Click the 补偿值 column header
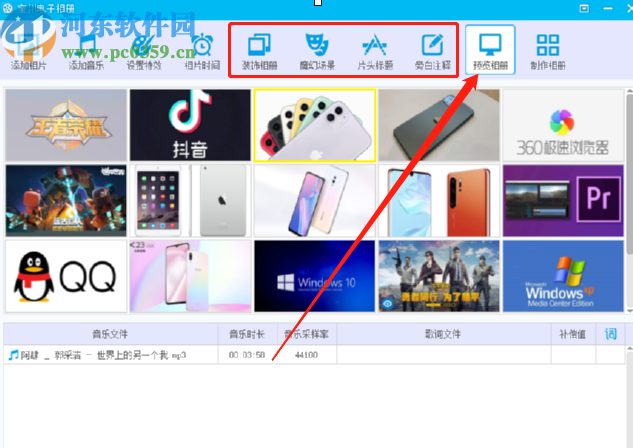The height and width of the screenshot is (448, 633). pyautogui.click(x=573, y=334)
